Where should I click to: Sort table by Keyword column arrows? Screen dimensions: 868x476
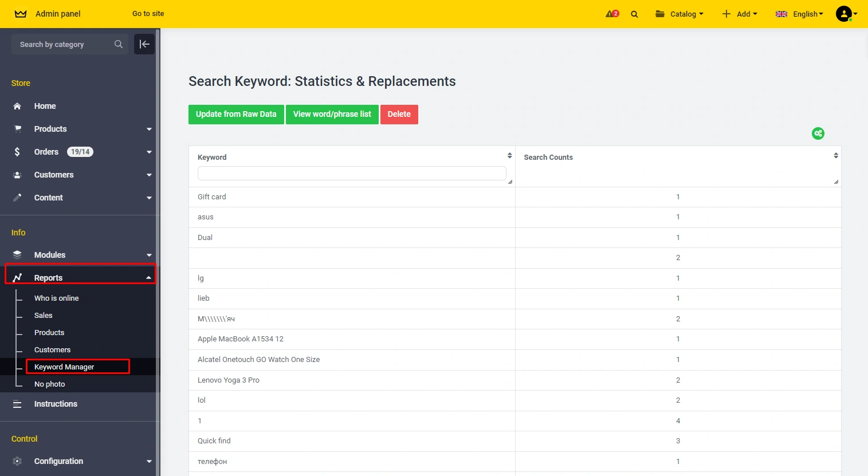(509, 156)
